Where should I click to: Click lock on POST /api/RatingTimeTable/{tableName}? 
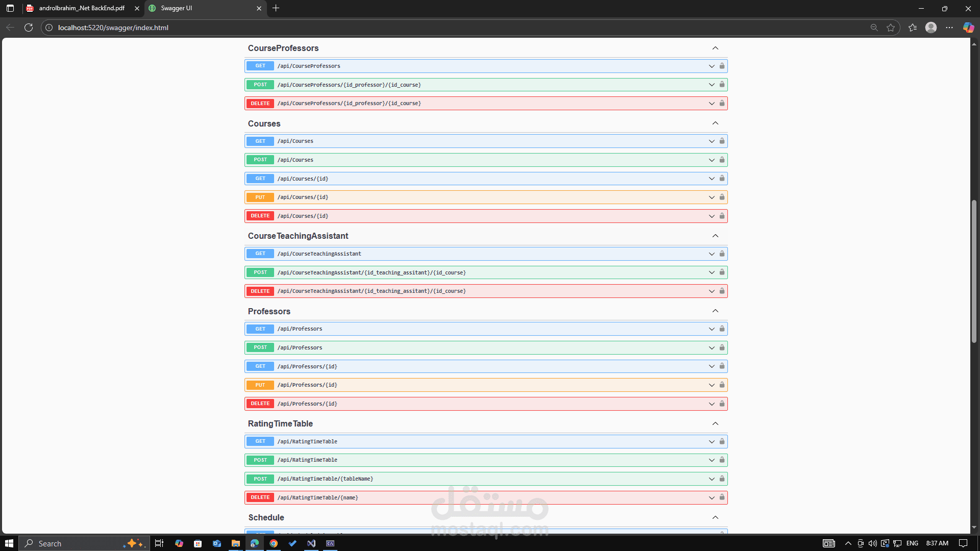pyautogui.click(x=722, y=479)
